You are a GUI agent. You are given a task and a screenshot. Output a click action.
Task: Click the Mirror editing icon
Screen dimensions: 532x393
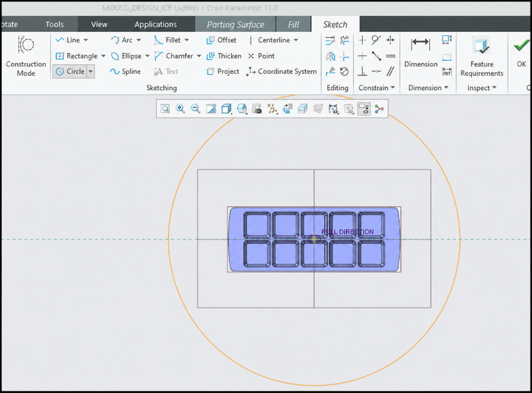[330, 56]
